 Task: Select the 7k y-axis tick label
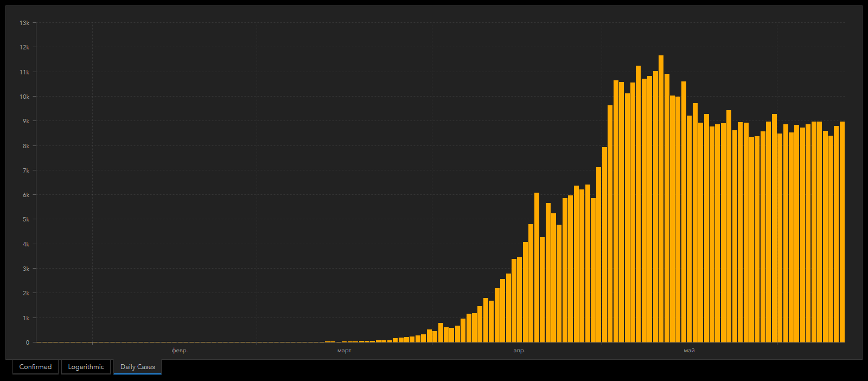[x=25, y=170]
